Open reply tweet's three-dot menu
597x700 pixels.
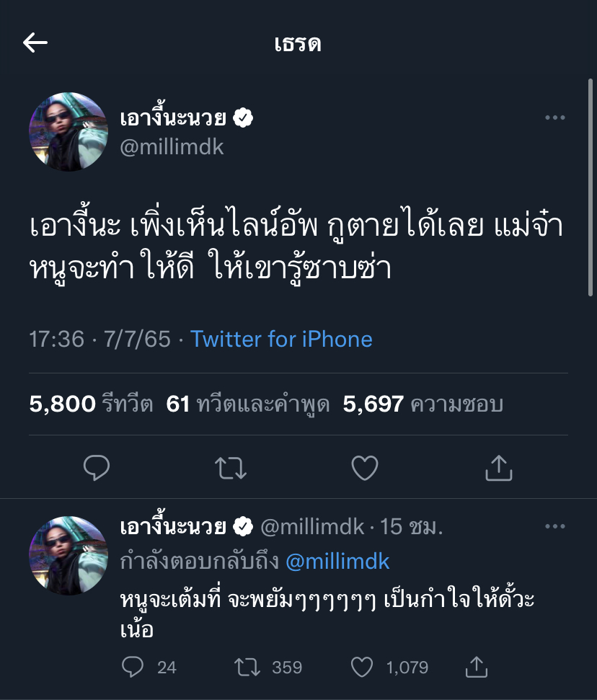coord(554,527)
